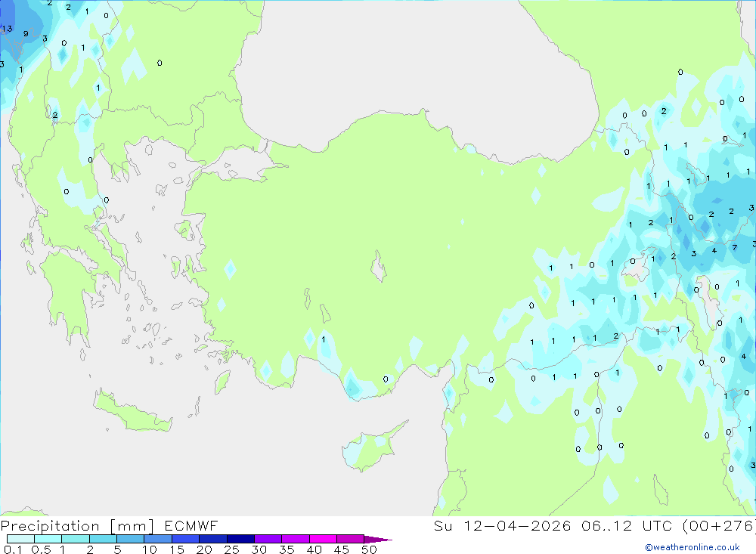
Task: Click the purple arrow tip above 50 mm
Action: tap(378, 539)
